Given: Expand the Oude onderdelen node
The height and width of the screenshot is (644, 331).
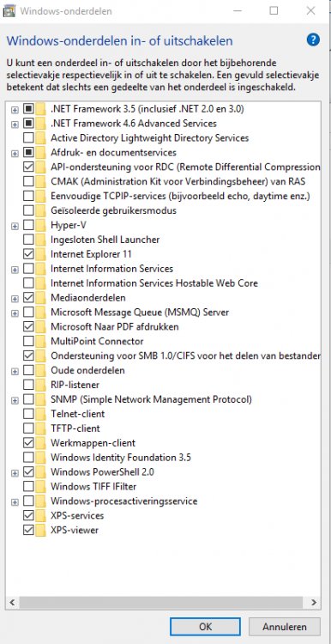Looking at the screenshot, I should [15, 371].
